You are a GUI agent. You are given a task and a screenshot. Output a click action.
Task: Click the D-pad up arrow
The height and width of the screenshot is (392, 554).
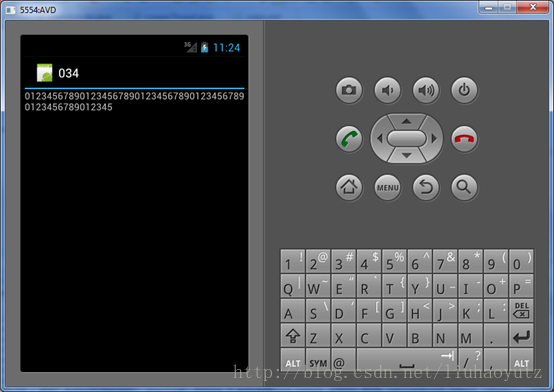tap(406, 121)
